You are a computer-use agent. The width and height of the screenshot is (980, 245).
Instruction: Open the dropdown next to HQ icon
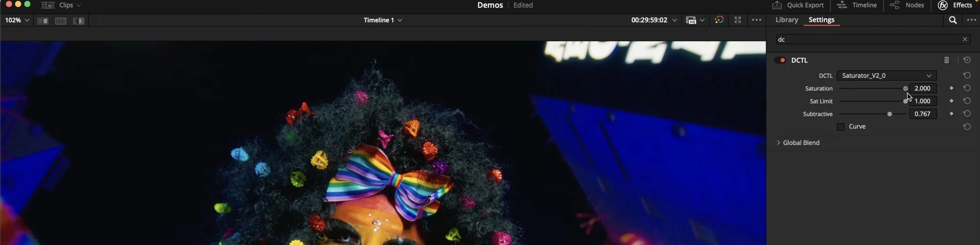point(702,20)
